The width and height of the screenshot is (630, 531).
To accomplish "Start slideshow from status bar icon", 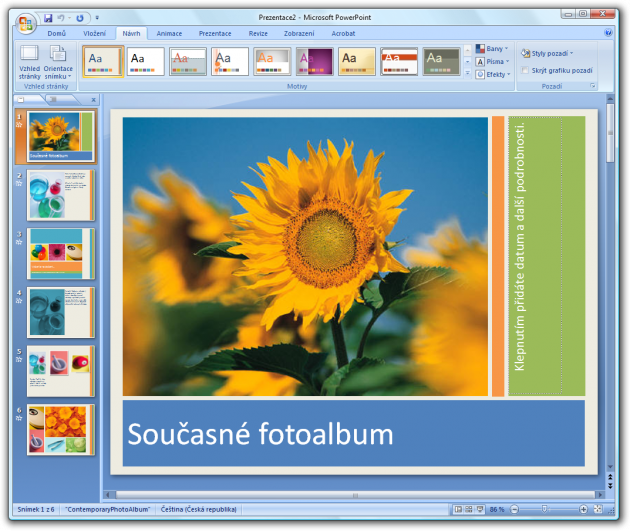I will [x=481, y=509].
